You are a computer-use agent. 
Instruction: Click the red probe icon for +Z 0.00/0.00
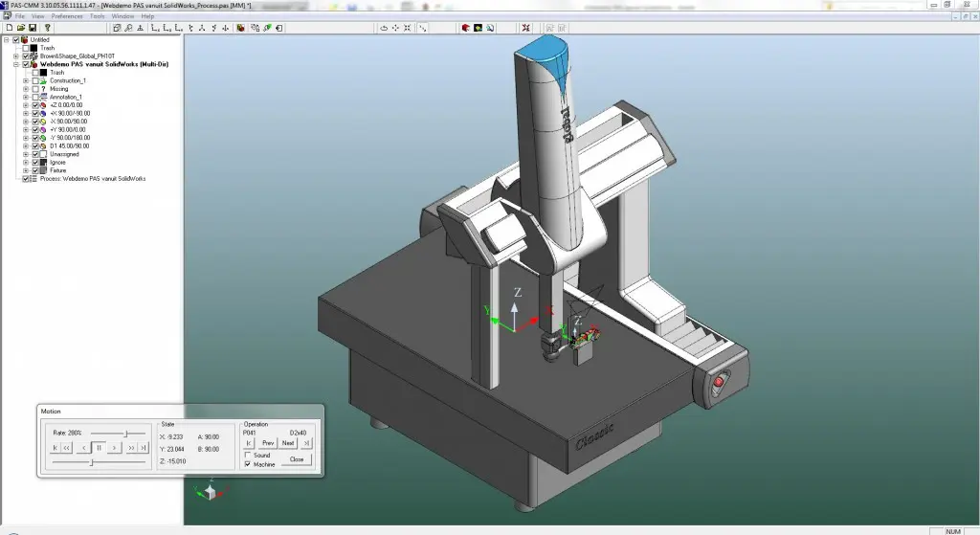(x=43, y=105)
